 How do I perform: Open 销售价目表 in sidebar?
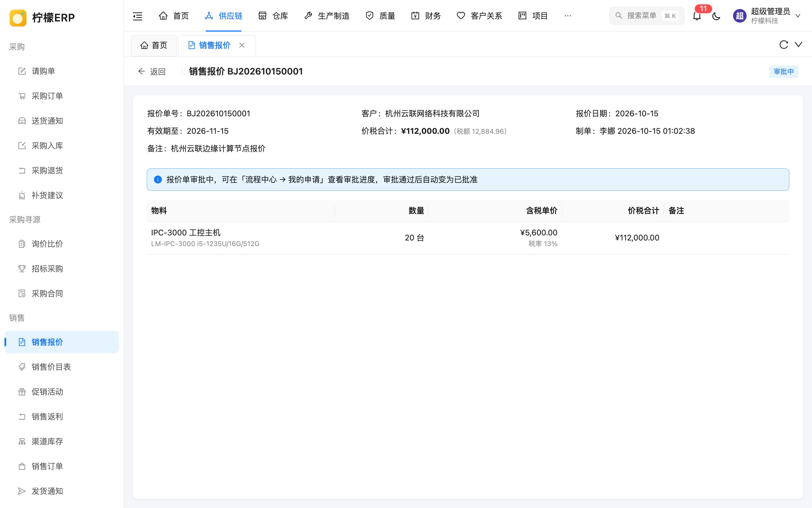click(x=62, y=367)
